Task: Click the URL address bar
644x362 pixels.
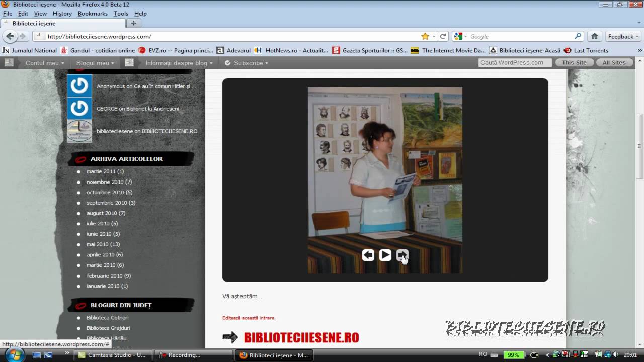Action: (226, 36)
